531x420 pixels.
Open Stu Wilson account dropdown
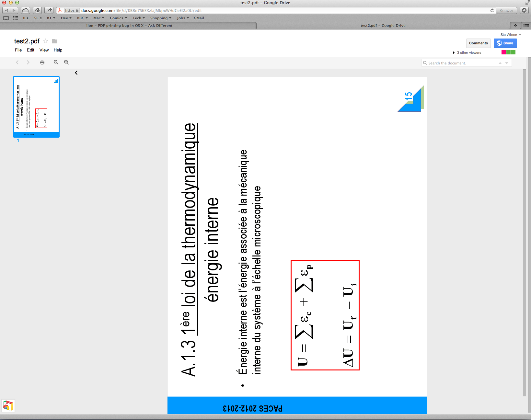tap(511, 35)
